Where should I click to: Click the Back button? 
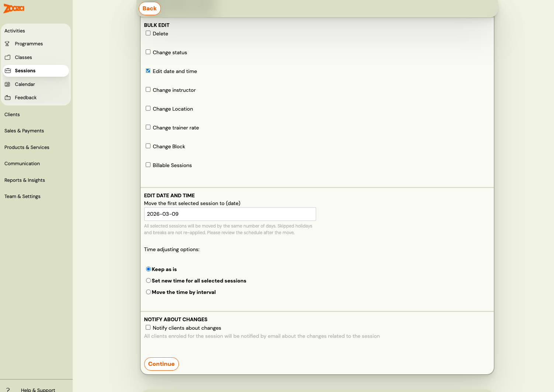coord(150,8)
